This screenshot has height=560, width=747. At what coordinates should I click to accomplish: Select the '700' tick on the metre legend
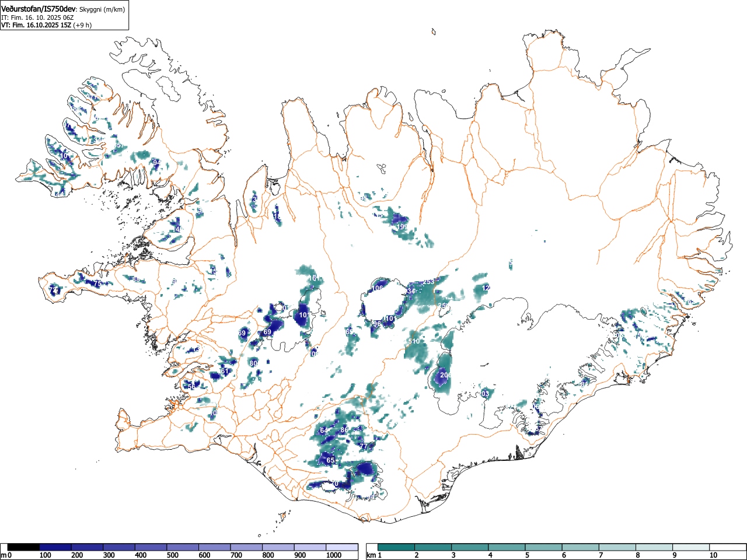tap(236, 555)
